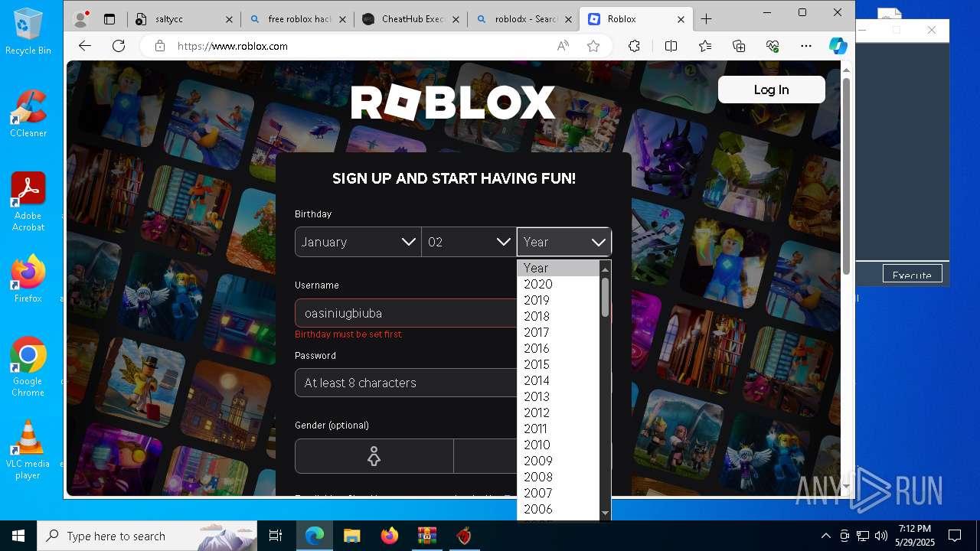The height and width of the screenshot is (551, 980).
Task: Open the birthday day dropdown
Action: click(x=469, y=242)
